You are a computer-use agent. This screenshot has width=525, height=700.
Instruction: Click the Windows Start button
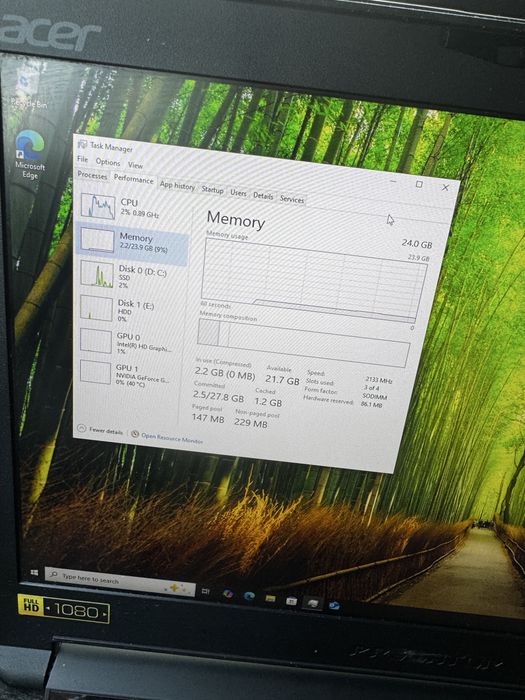pyautogui.click(x=34, y=572)
